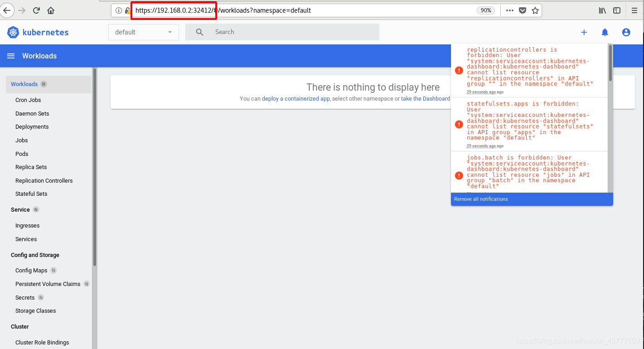Screen dimensions: 644x349
Task: Click the browser forward arrow
Action: [22, 10]
